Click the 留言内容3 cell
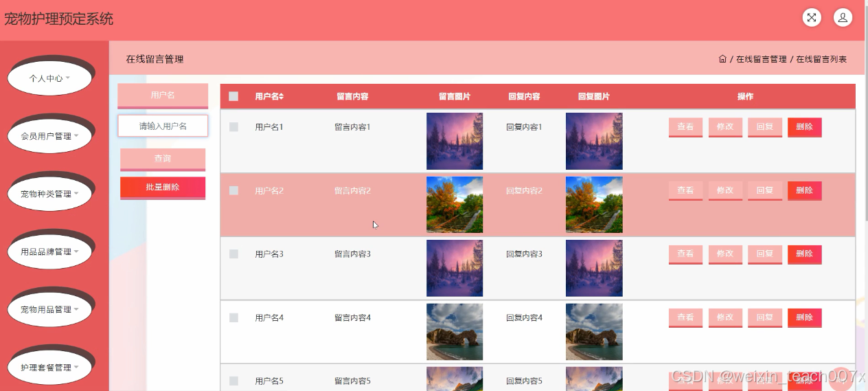This screenshot has height=391, width=868. (x=352, y=254)
